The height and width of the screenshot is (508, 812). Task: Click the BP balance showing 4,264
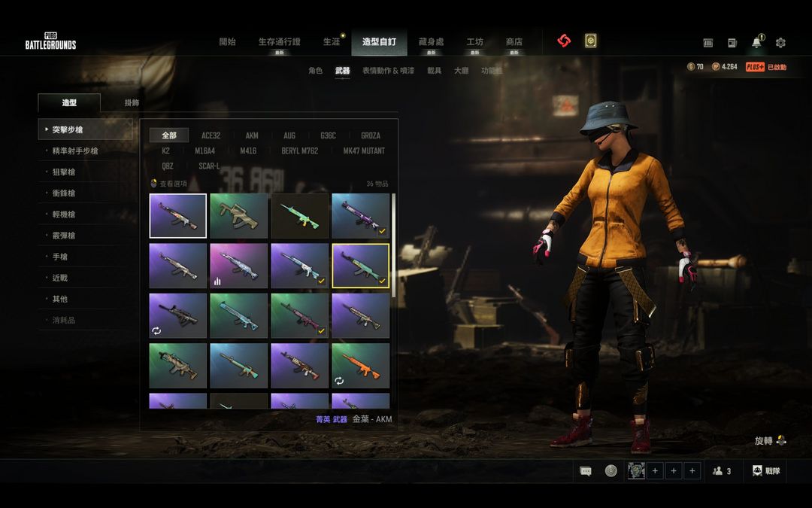click(725, 67)
